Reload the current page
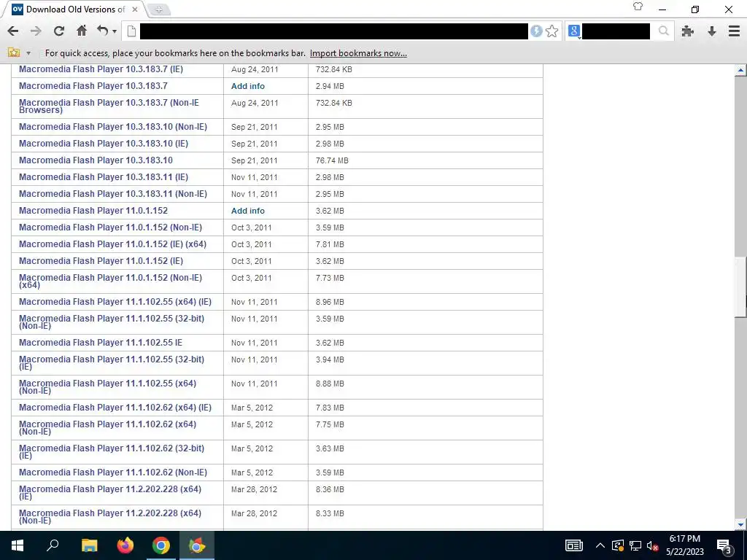This screenshot has height=560, width=747. [58, 31]
